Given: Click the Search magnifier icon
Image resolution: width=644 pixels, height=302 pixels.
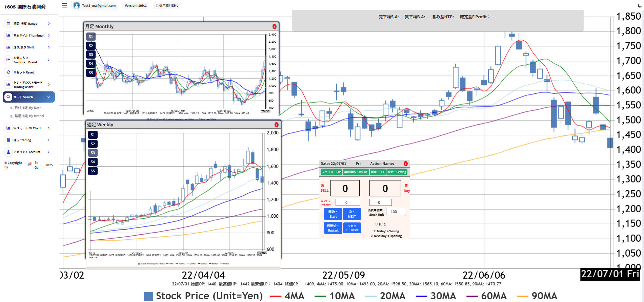Looking at the screenshot, I should click(8, 97).
